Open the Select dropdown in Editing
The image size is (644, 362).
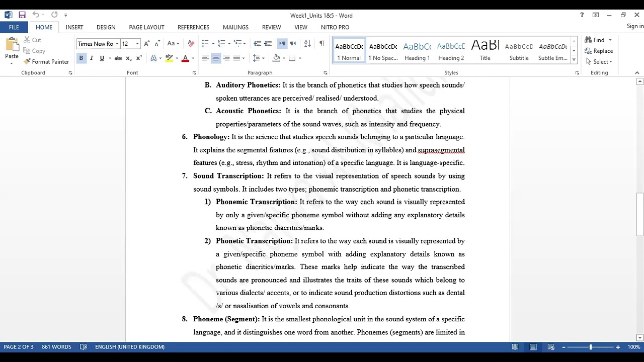click(x=599, y=62)
